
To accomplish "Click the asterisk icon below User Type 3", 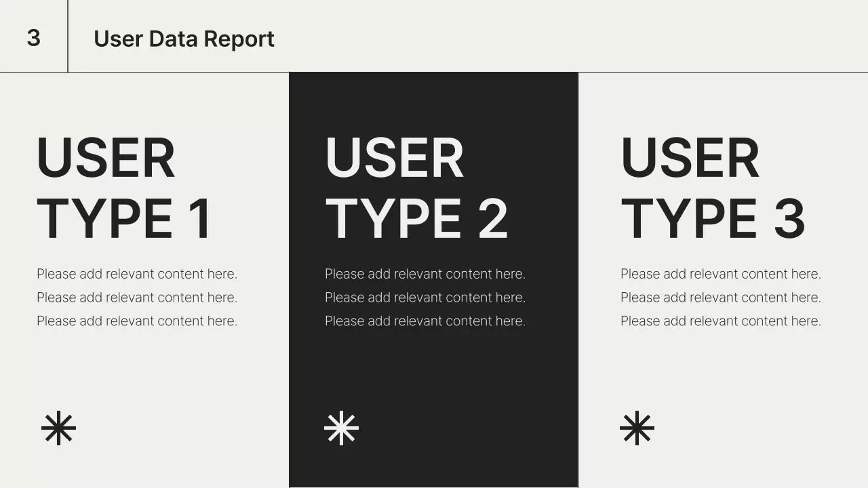I will click(x=637, y=428).
